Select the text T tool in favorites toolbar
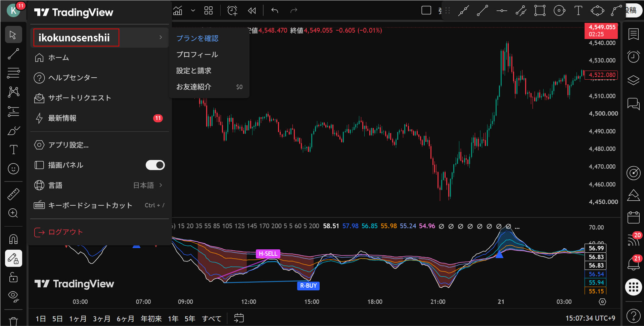The width and height of the screenshot is (644, 326). pyautogui.click(x=578, y=11)
